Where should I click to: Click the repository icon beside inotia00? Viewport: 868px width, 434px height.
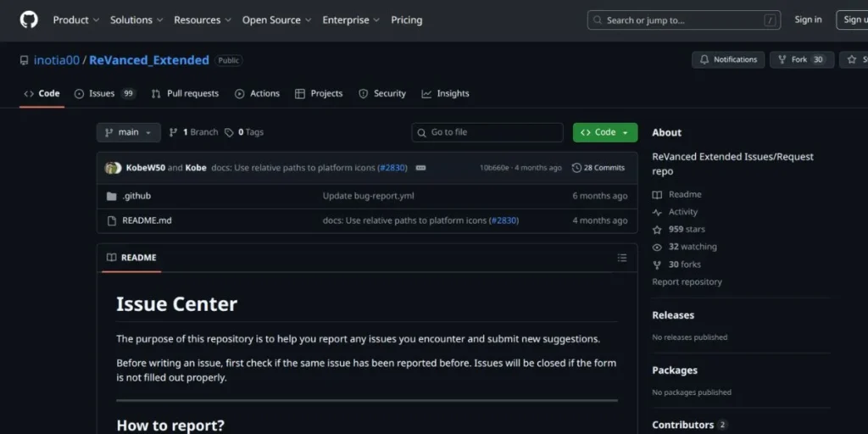tap(25, 60)
